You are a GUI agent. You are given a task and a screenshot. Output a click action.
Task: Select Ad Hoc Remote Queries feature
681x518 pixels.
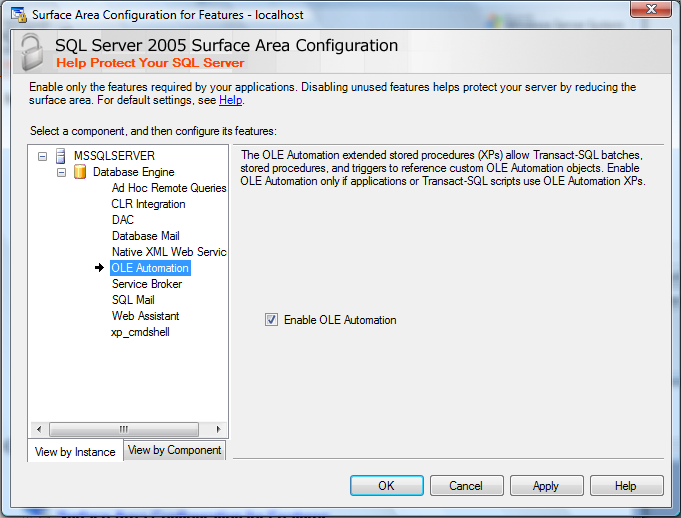point(169,188)
